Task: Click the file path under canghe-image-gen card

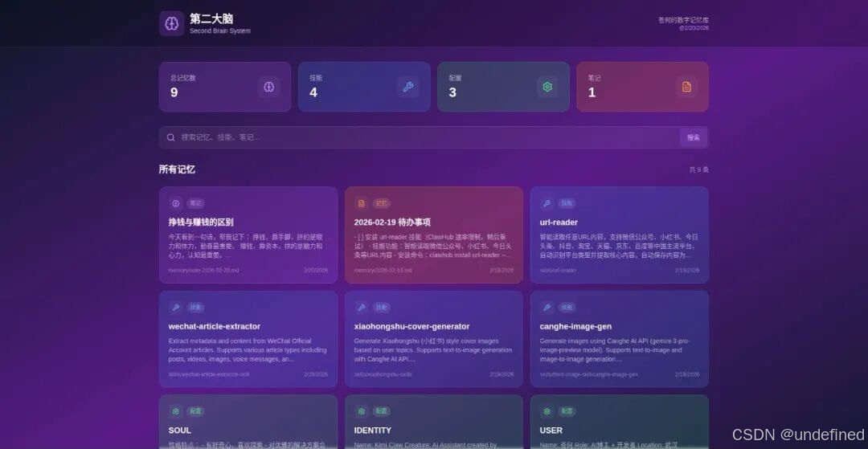Action: [589, 374]
